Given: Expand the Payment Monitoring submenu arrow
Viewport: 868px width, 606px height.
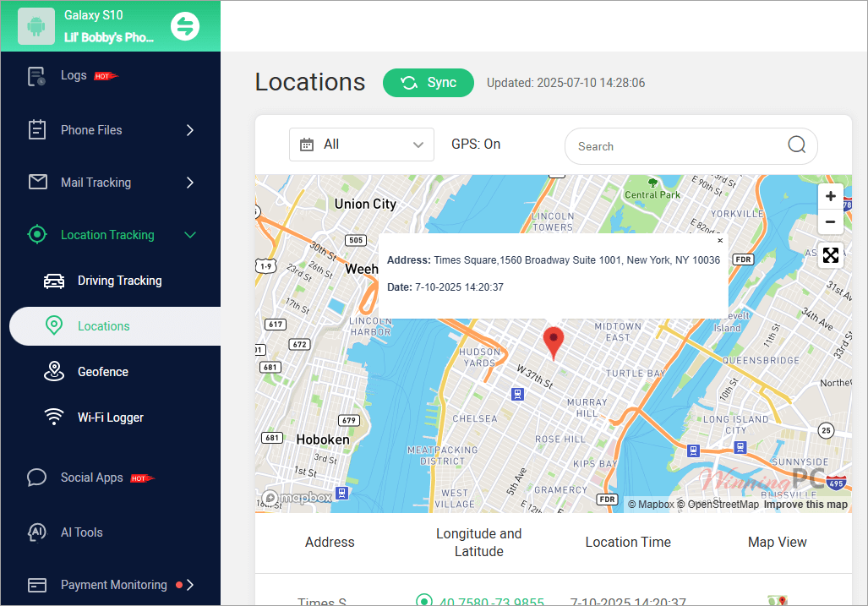Looking at the screenshot, I should point(190,585).
